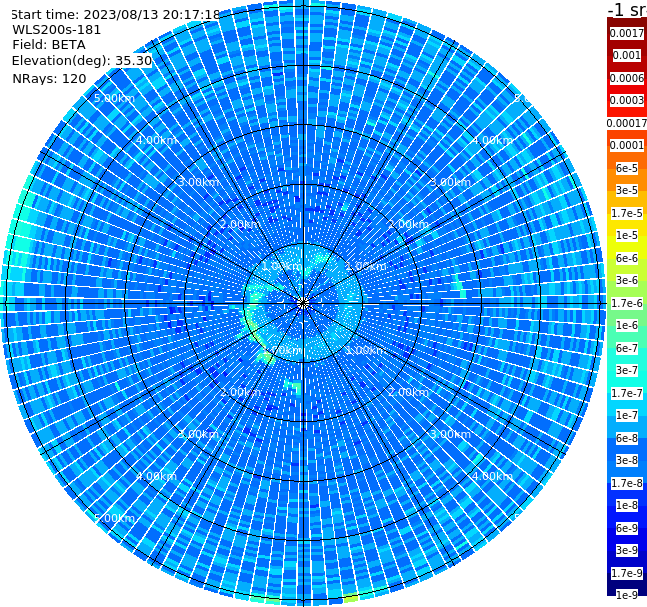Screen dimensions: 647x607
Task: Click the '-1 sr' colorbar unit title
Action: [x=627, y=10]
